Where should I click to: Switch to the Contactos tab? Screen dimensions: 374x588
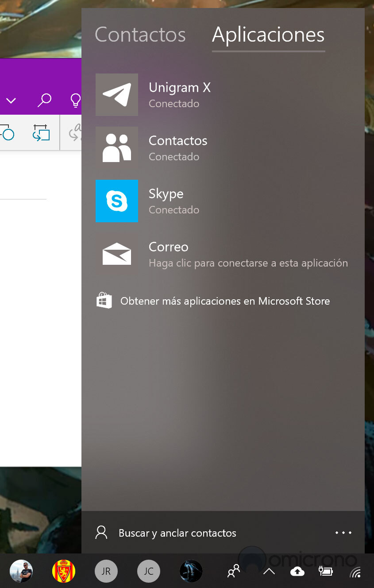[x=140, y=35]
